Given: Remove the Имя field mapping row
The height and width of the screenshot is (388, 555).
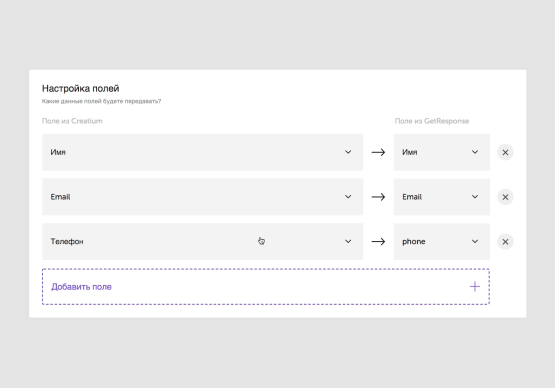Looking at the screenshot, I should click(505, 152).
